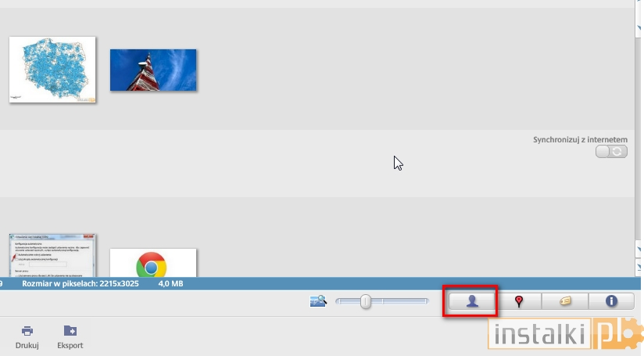Click the Synchronizuj z internetem label
Viewport: 644px width, 356px height.
click(x=580, y=140)
